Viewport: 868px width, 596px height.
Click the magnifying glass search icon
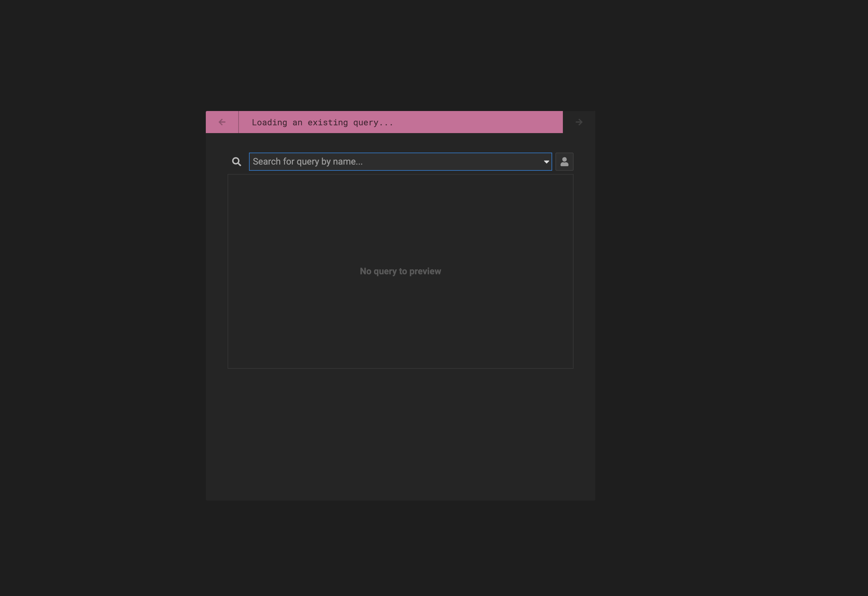pos(236,162)
